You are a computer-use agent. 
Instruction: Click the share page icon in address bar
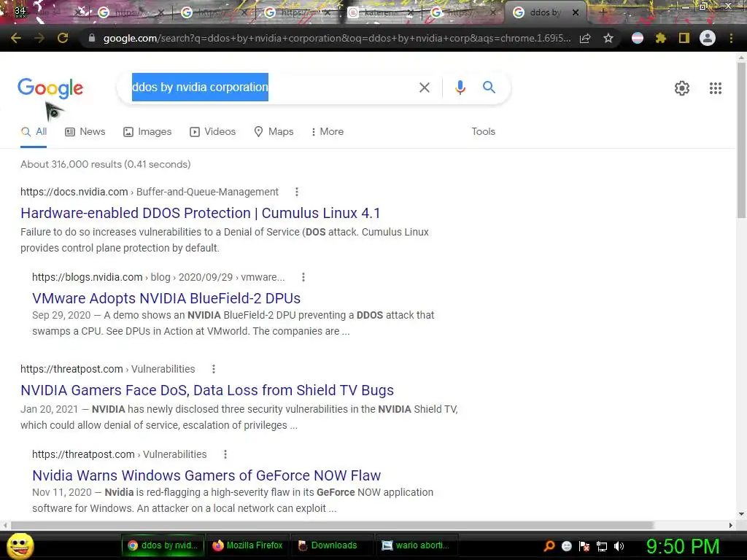coord(585,38)
